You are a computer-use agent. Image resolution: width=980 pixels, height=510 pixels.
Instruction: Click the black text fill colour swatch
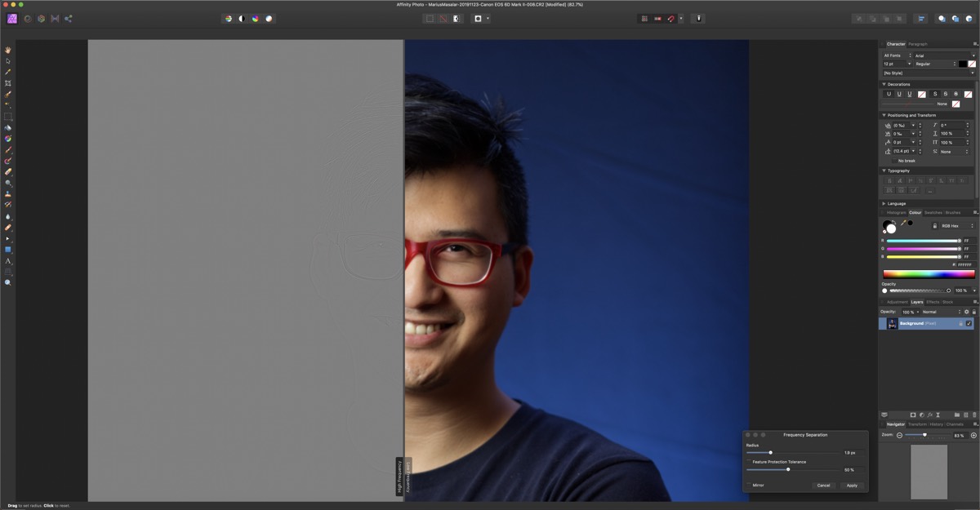click(963, 64)
